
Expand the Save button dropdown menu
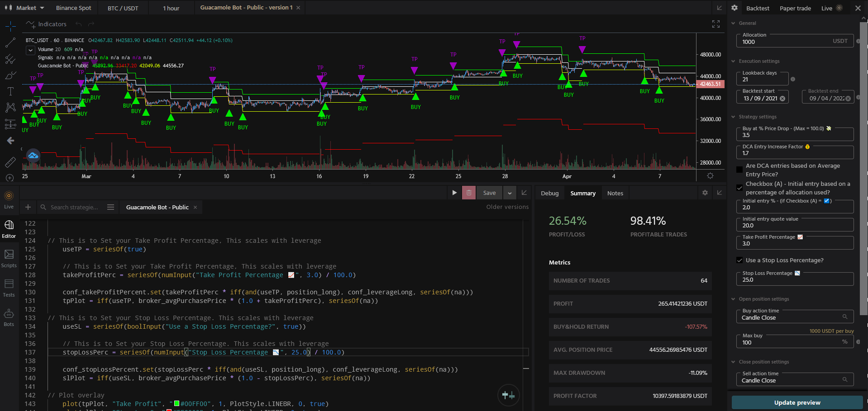click(510, 193)
